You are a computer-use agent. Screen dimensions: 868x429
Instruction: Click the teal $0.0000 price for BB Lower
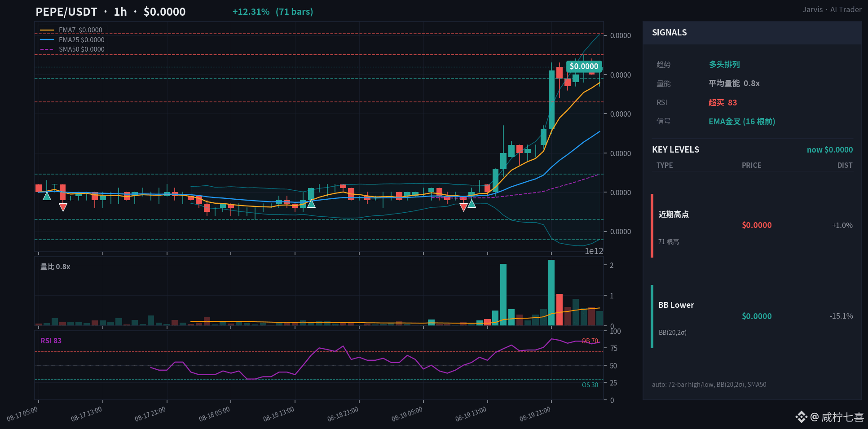(x=757, y=316)
